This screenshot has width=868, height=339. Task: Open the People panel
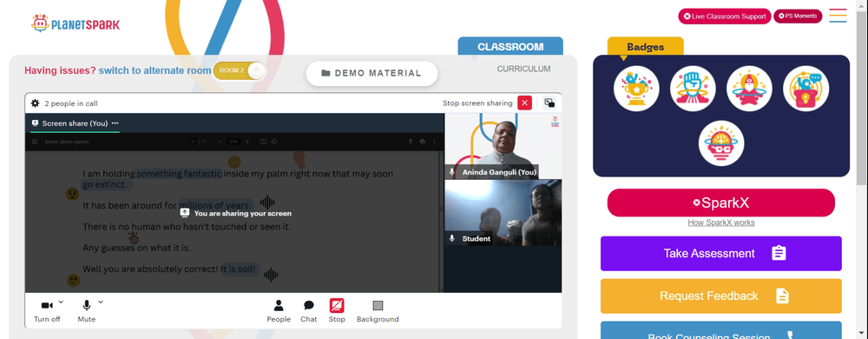279,311
